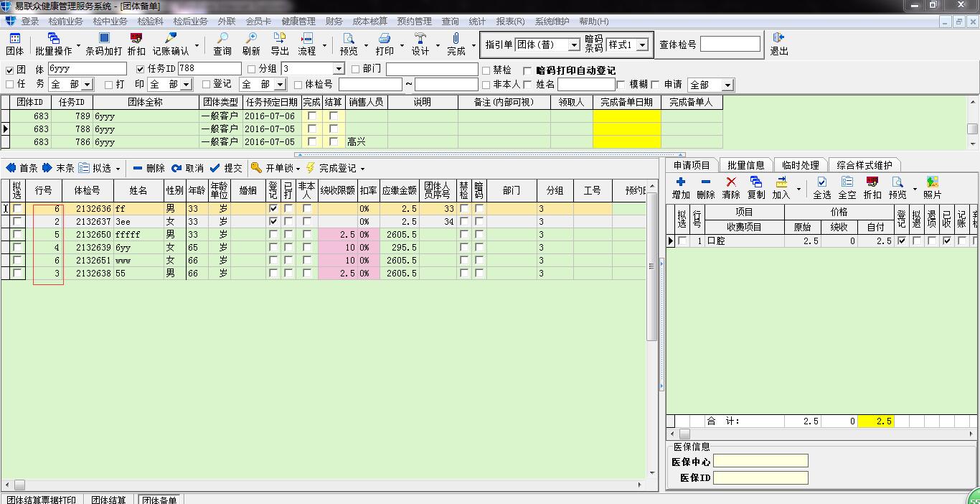
Task: Expand the 开单锁 dropdown arrow
Action: tap(298, 169)
